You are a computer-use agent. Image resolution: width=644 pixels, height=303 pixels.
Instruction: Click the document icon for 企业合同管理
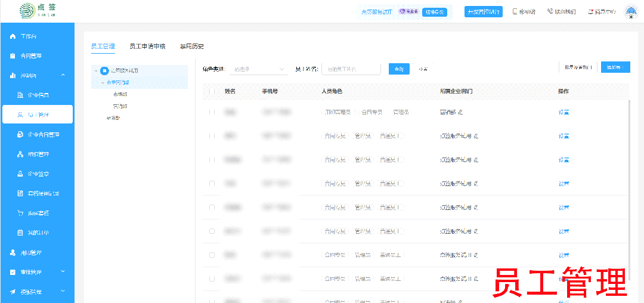(20, 135)
